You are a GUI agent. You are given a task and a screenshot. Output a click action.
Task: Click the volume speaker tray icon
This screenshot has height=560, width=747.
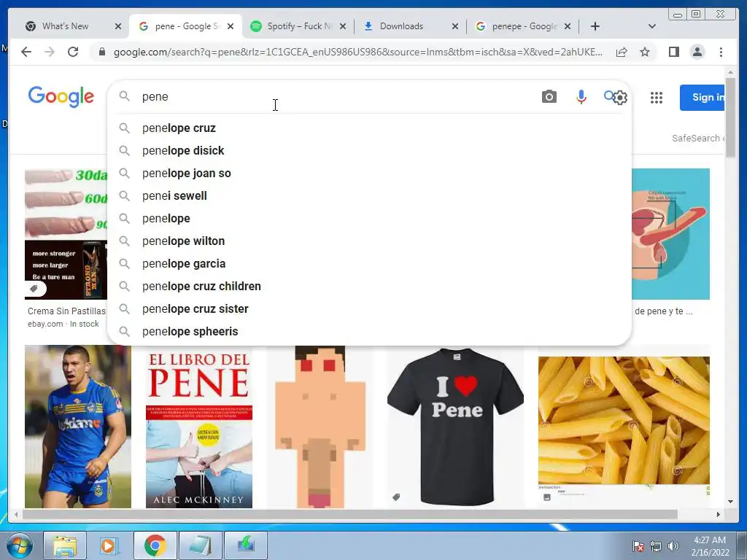pyautogui.click(x=673, y=546)
